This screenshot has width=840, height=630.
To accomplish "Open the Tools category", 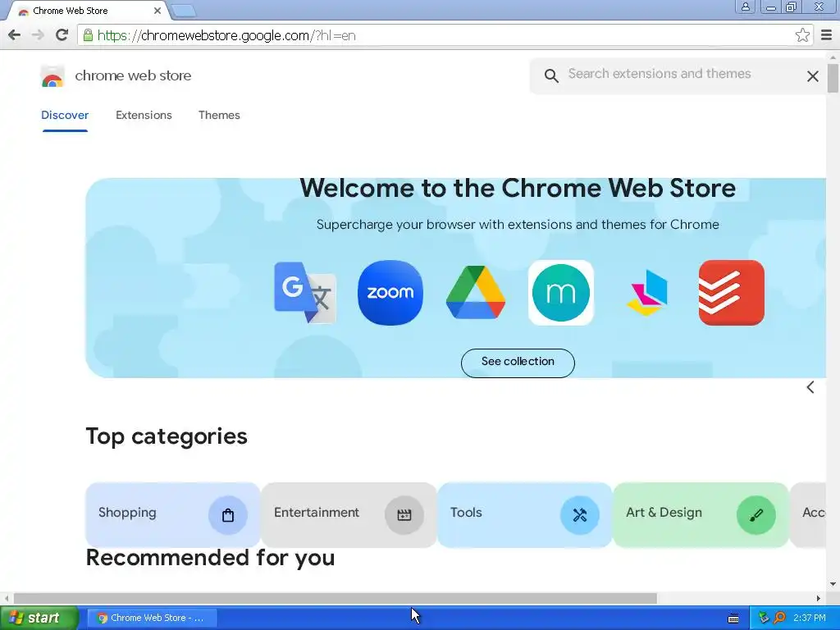I will (x=524, y=515).
